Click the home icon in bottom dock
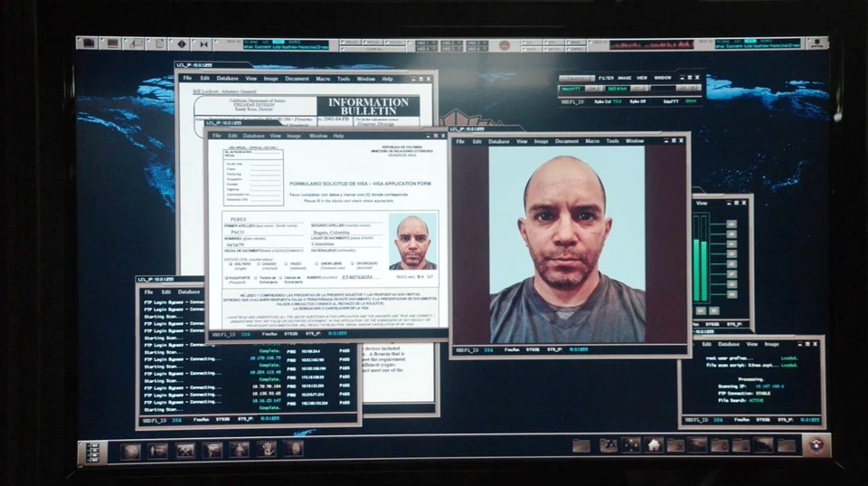Screen dimensions: 868x486 tap(655, 444)
